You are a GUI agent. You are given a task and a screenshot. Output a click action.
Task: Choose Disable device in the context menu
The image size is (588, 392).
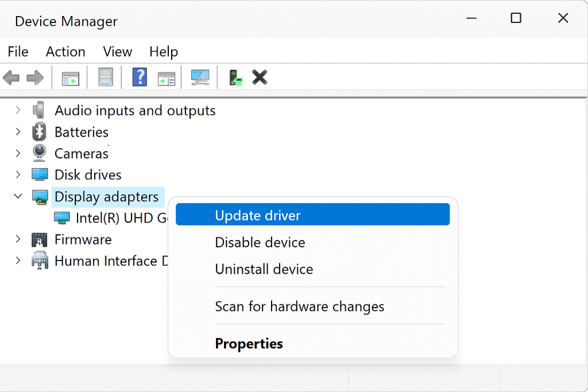point(260,242)
